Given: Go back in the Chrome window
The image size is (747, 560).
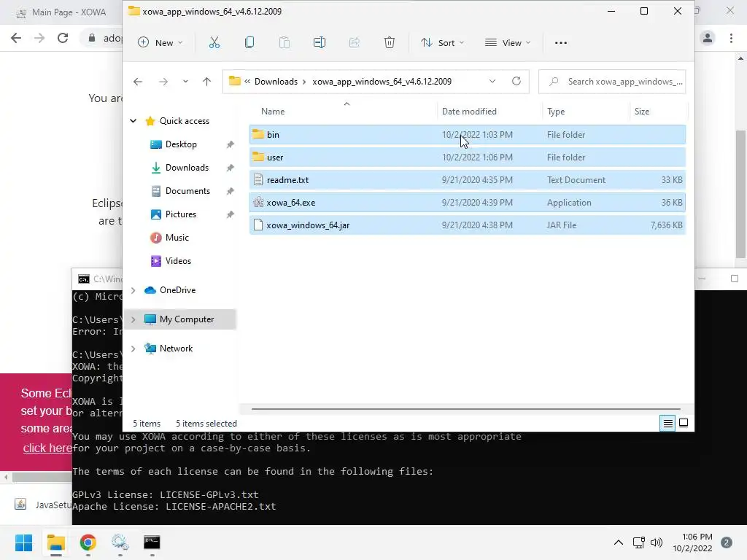Looking at the screenshot, I should [x=16, y=38].
